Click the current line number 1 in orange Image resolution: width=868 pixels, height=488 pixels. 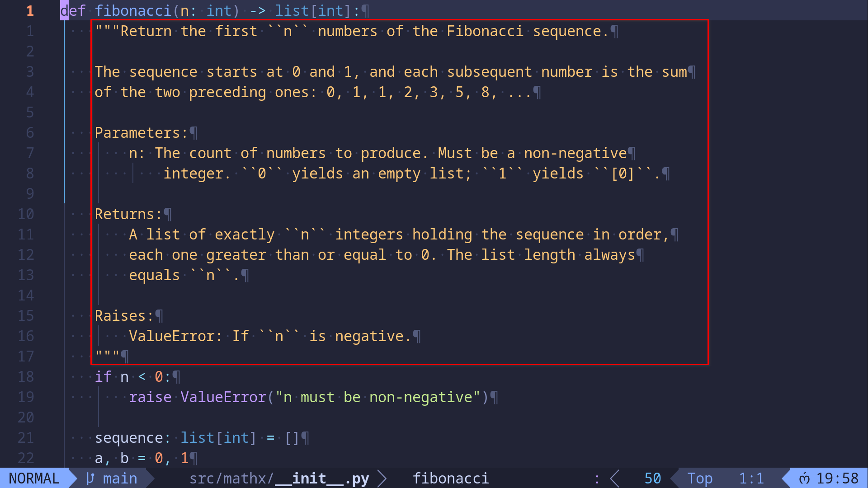(30, 10)
